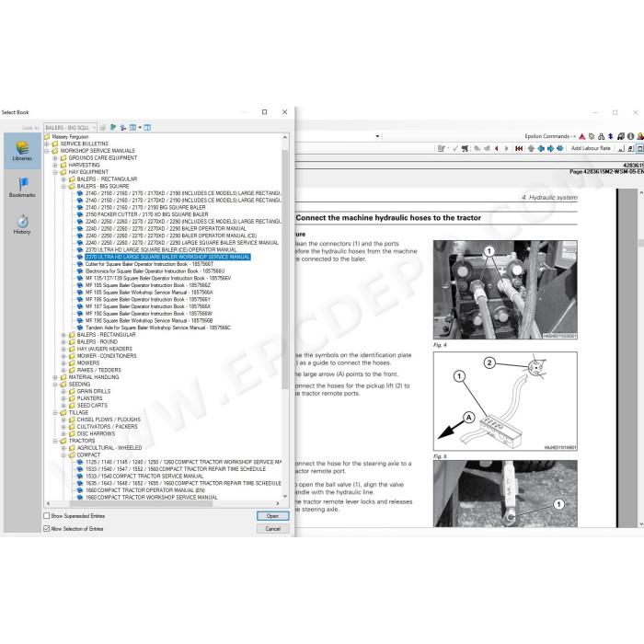
Task: Collapse the TRACTORS folder
Action: tap(55, 441)
